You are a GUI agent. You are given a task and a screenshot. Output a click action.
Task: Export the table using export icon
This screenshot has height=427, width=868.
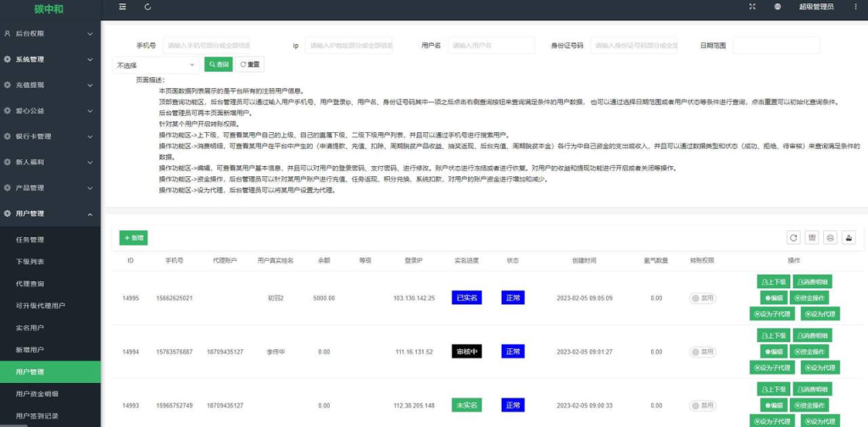(849, 238)
